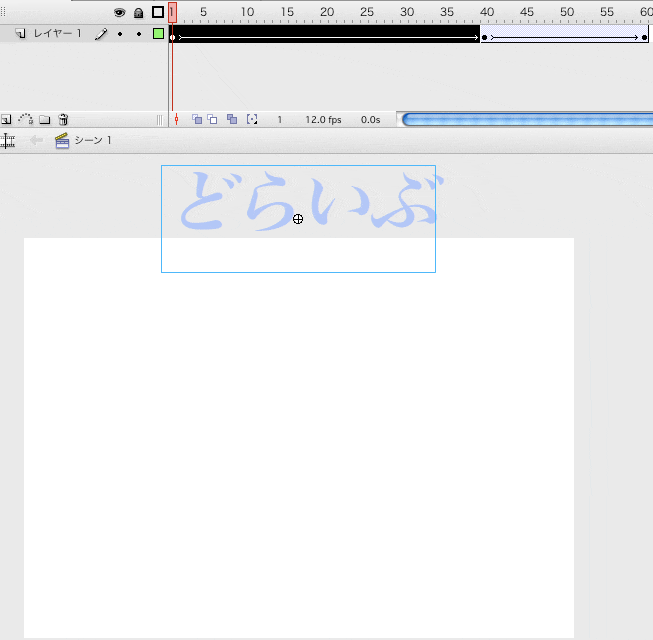Click the timeline horizontal scrollbar

click(x=527, y=120)
